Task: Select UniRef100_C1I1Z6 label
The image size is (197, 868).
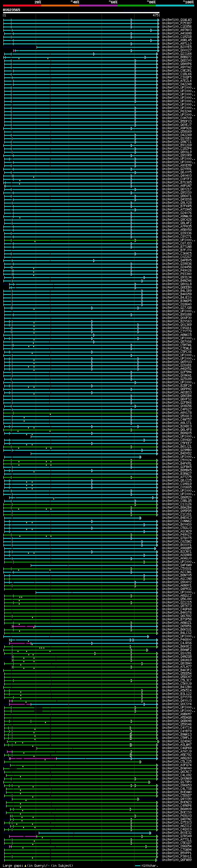Action: 177,504
